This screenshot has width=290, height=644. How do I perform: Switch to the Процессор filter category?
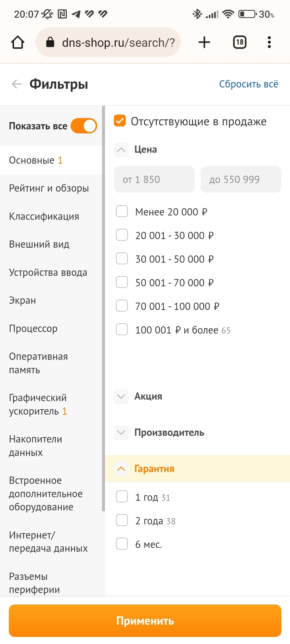click(x=33, y=328)
